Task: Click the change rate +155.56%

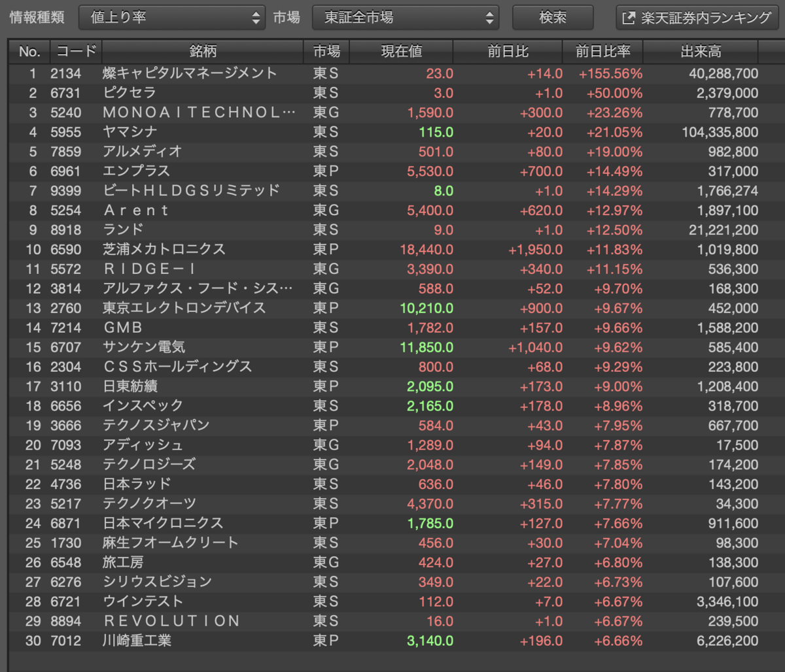Action: point(610,73)
